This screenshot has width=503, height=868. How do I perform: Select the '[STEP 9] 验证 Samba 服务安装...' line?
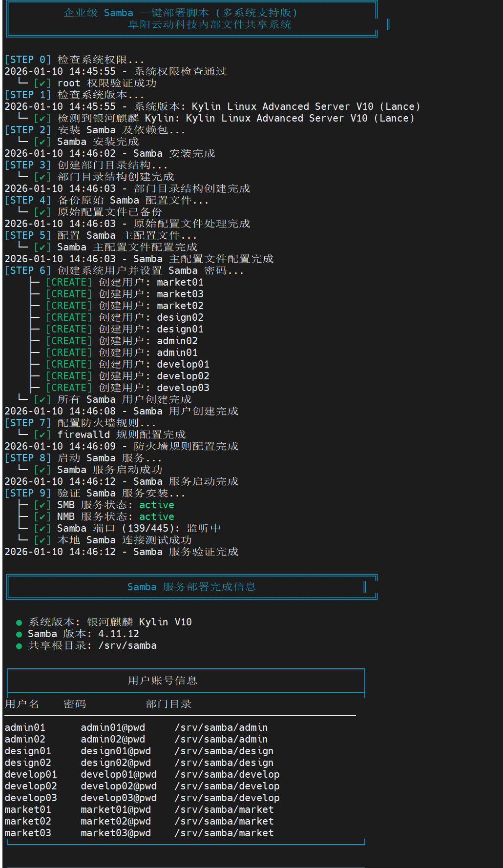coord(95,493)
